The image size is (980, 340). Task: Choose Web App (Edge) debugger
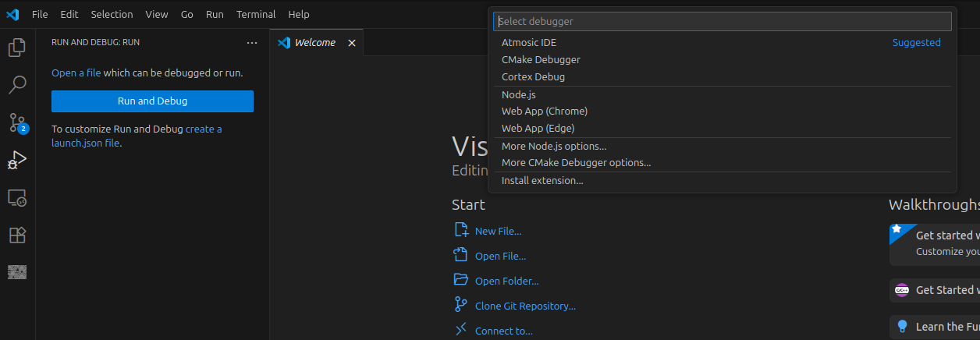[x=723, y=129]
